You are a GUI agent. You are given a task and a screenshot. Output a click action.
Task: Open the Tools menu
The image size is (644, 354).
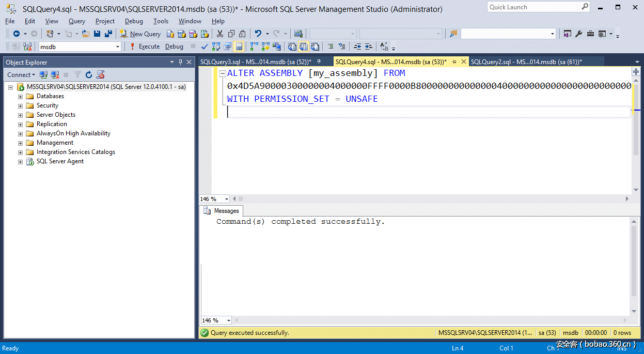tap(161, 21)
